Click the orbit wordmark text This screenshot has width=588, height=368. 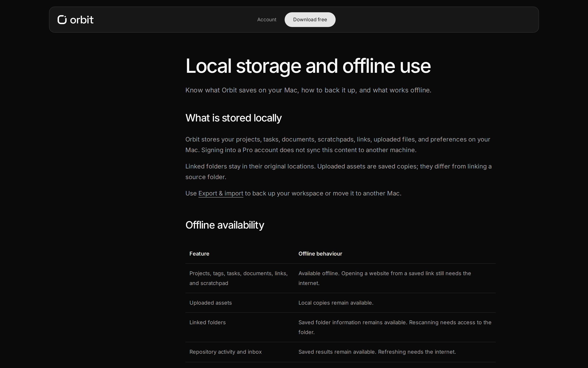(82, 20)
